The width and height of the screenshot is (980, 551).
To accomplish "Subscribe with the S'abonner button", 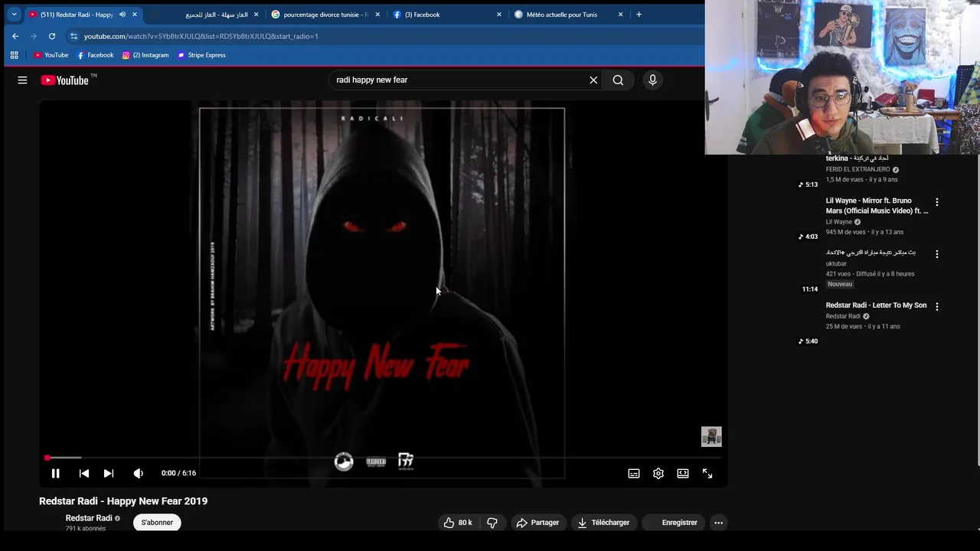I will [157, 523].
